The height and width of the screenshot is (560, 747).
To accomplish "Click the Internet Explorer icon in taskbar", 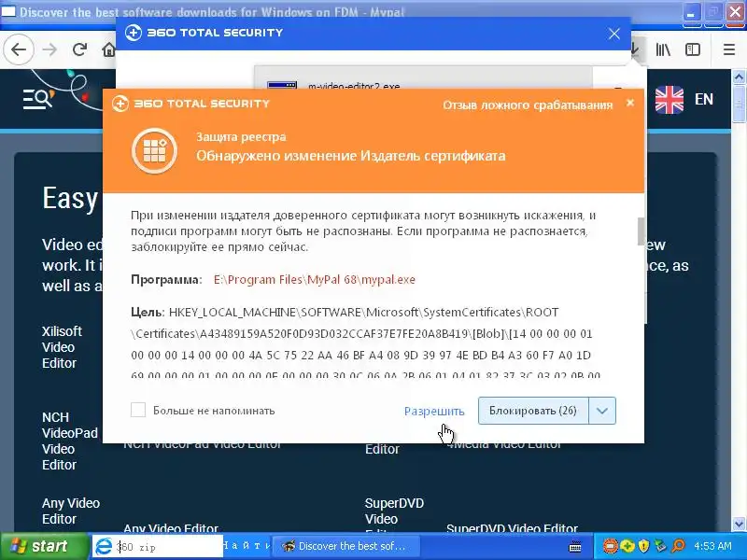I will (x=104, y=546).
